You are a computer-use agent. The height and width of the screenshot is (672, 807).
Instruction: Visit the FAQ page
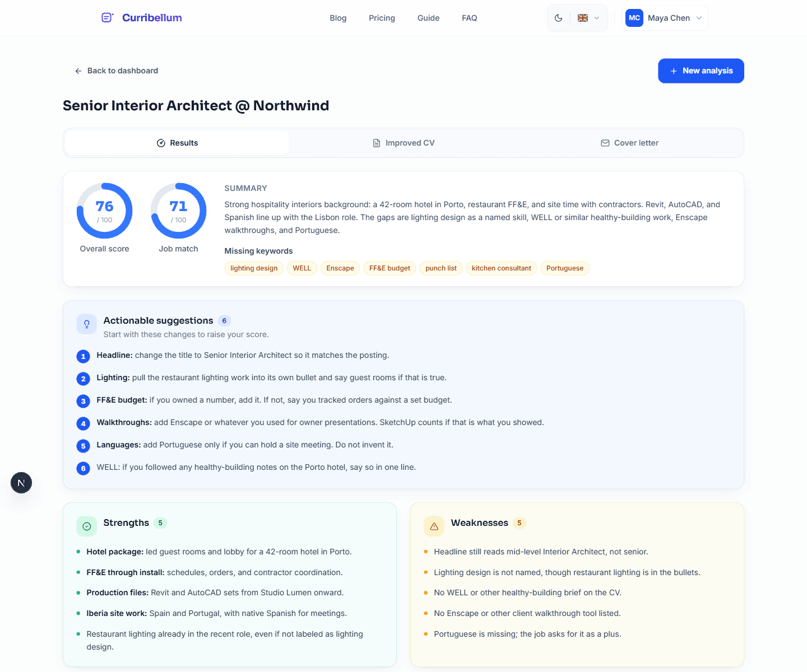tap(469, 18)
